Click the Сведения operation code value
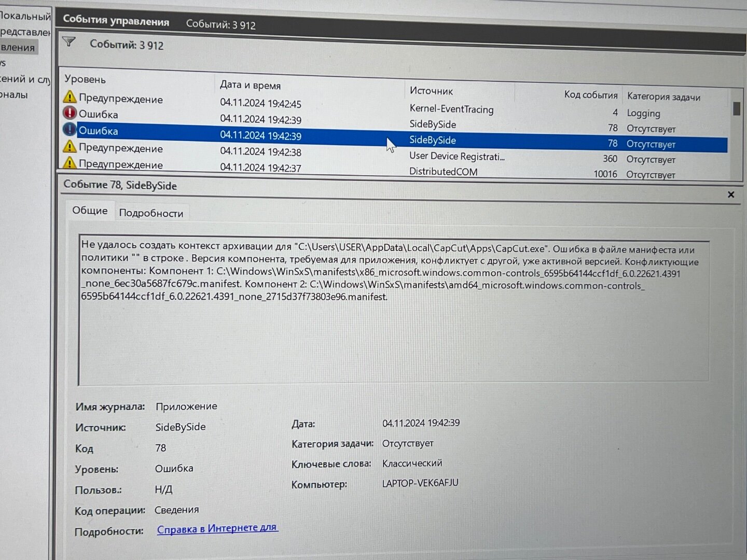This screenshot has width=747, height=560. point(176,510)
